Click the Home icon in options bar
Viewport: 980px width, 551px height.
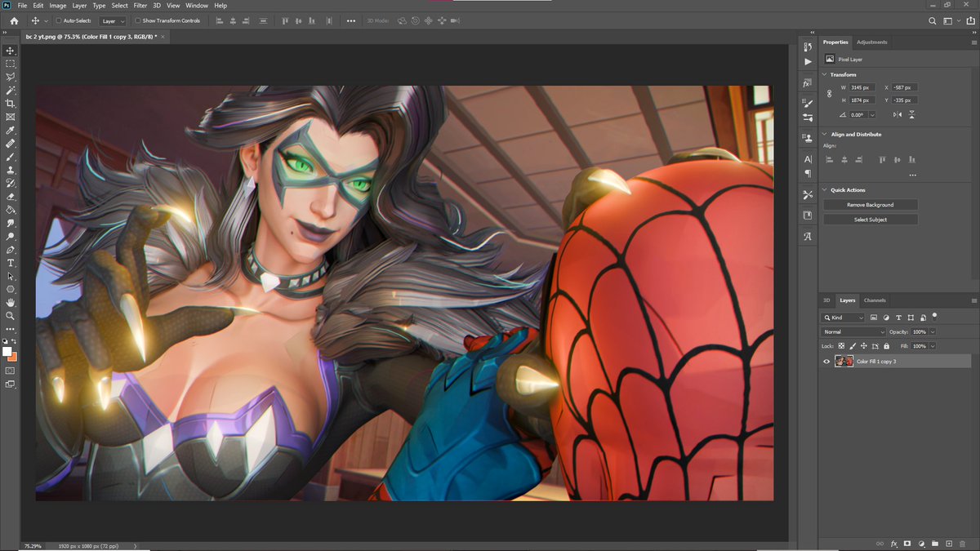click(14, 20)
